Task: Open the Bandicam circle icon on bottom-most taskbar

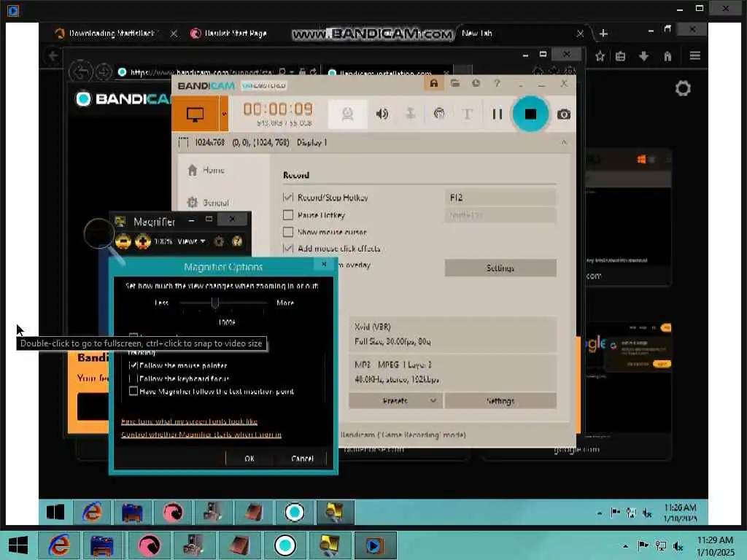Action: 285,545
